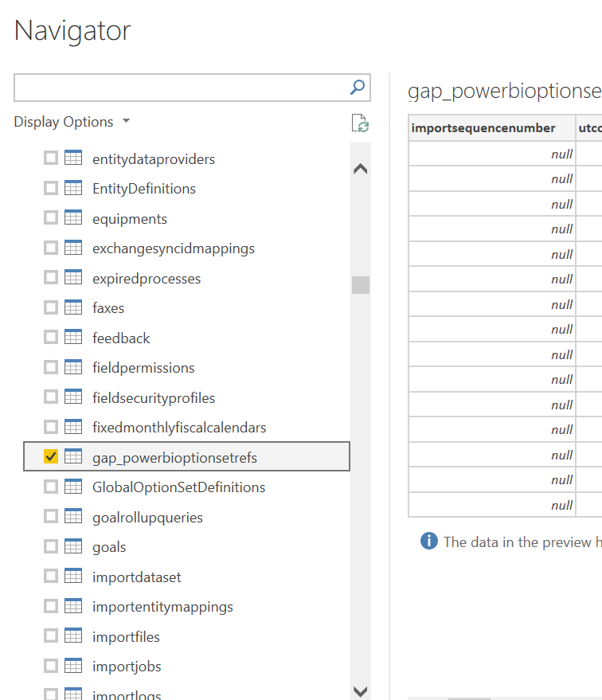Select the GlobalOptionSetDefinitions table name
The height and width of the screenshot is (700, 602).
(178, 487)
